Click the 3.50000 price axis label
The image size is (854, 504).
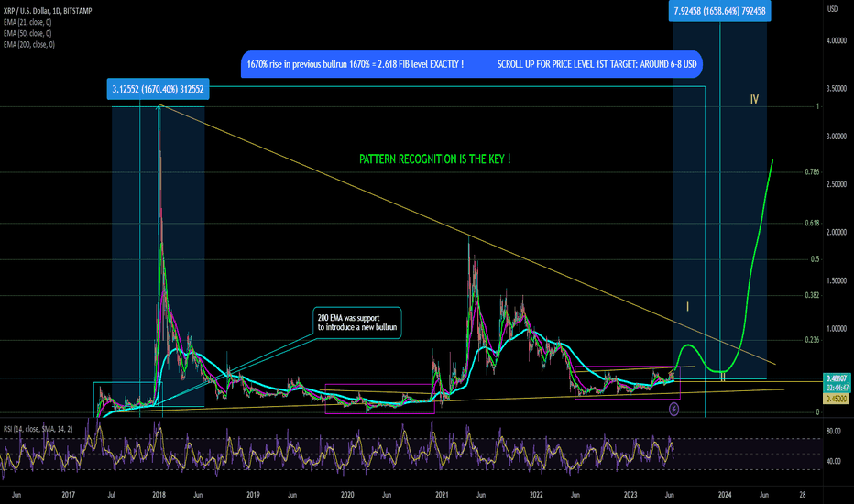tap(837, 88)
